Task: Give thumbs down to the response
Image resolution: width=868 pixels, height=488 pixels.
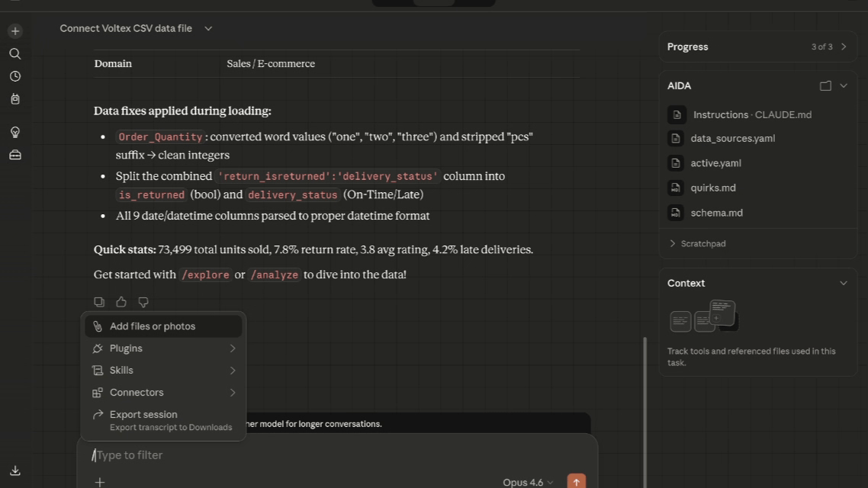Action: (x=143, y=302)
